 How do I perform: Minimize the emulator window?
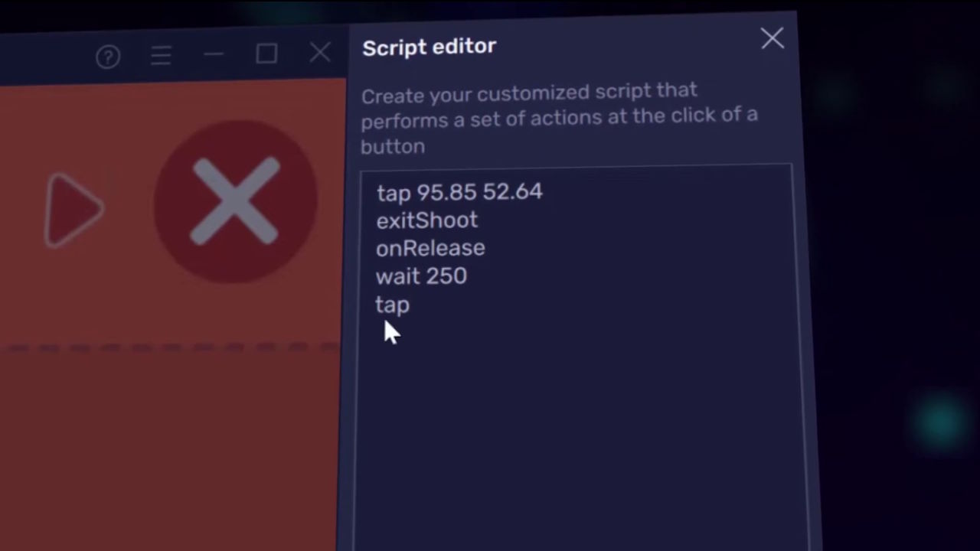pyautogui.click(x=214, y=55)
